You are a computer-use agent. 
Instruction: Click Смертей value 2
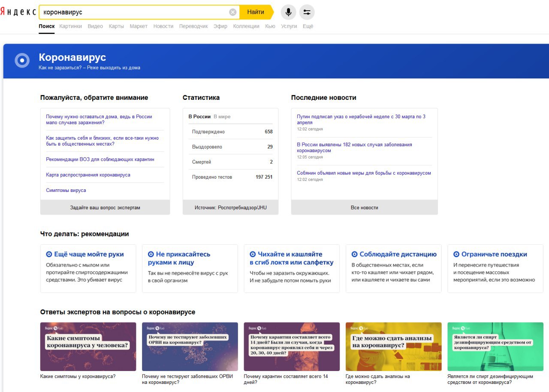pos(271,162)
